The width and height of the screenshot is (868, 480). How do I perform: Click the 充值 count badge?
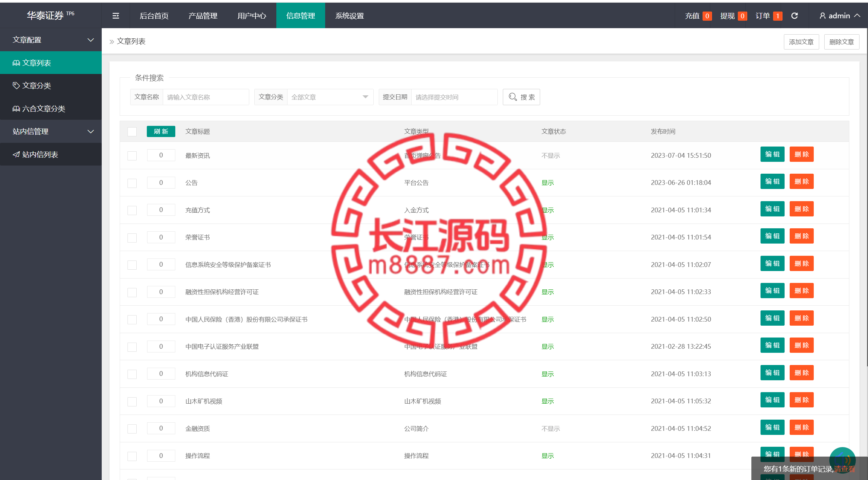(707, 16)
